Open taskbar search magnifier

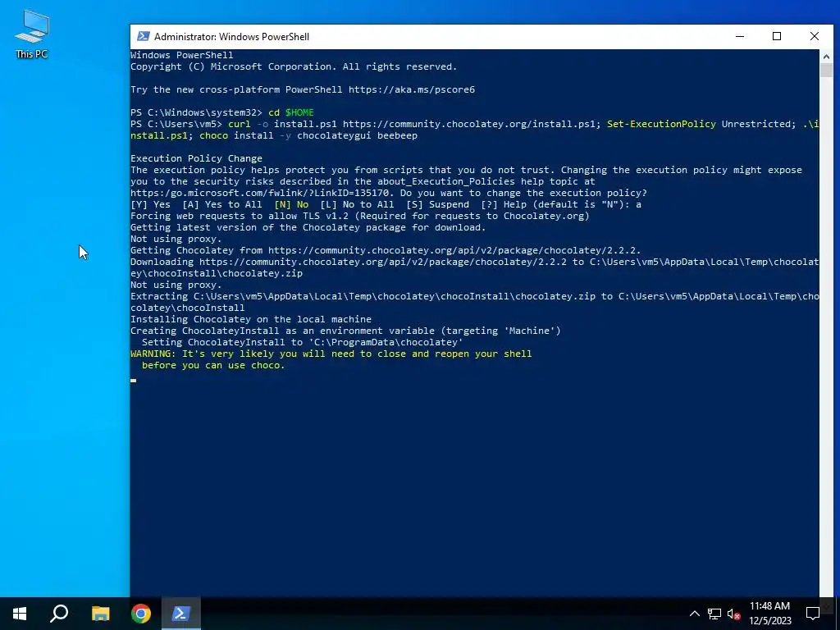pyautogui.click(x=59, y=614)
